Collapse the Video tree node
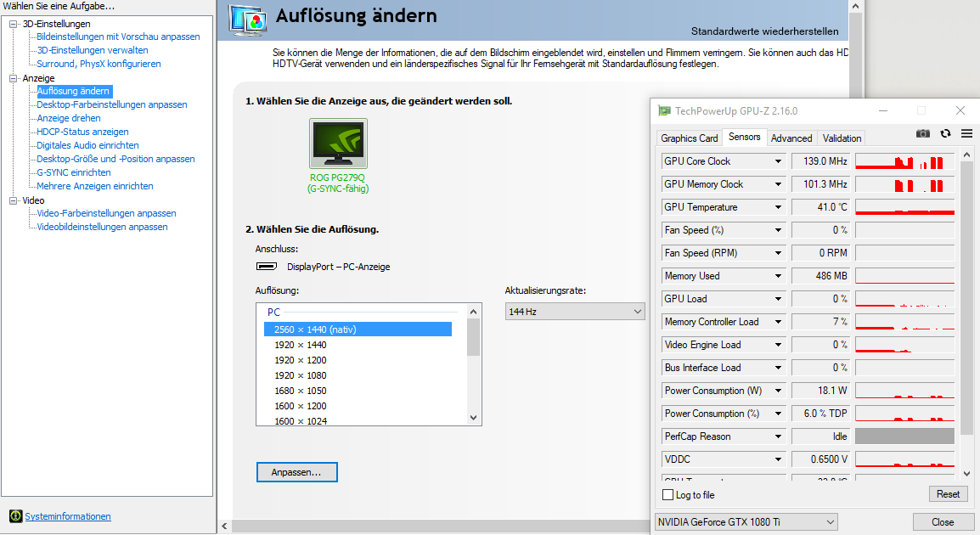This screenshot has width=980, height=535. coord(13,200)
